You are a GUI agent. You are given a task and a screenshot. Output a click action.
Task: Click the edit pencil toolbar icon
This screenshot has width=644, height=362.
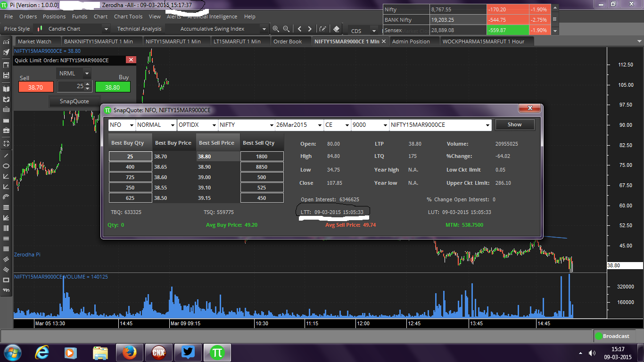point(323,29)
